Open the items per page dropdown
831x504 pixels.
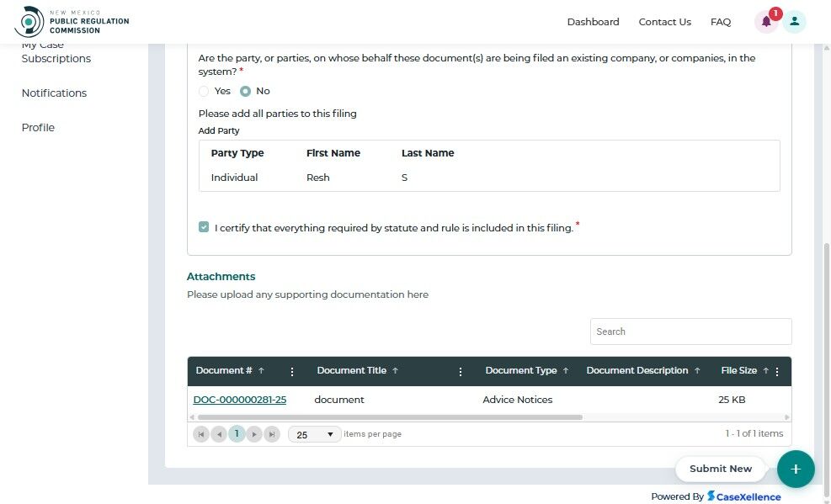click(314, 435)
